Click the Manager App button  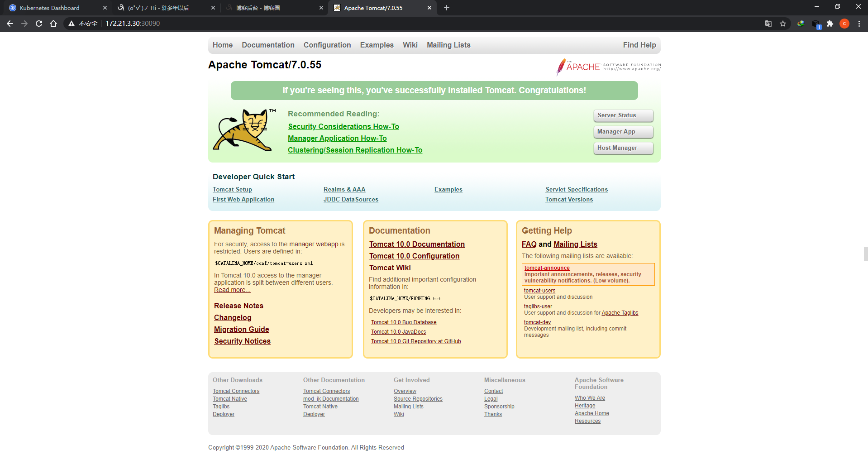[x=623, y=132]
